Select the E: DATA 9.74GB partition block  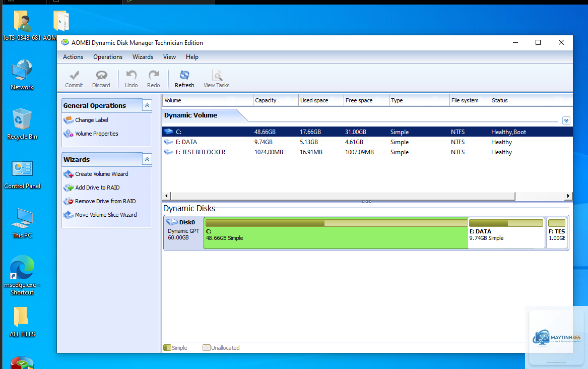pos(506,233)
